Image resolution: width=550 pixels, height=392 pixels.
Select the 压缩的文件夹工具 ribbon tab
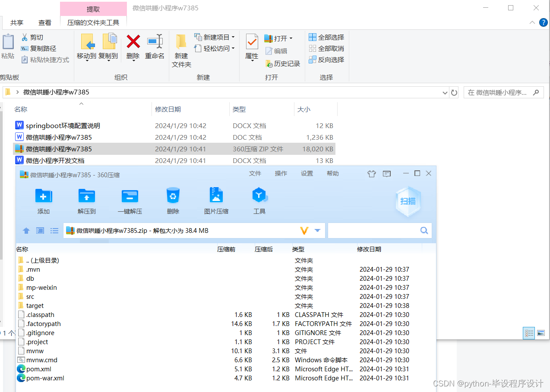coord(93,22)
